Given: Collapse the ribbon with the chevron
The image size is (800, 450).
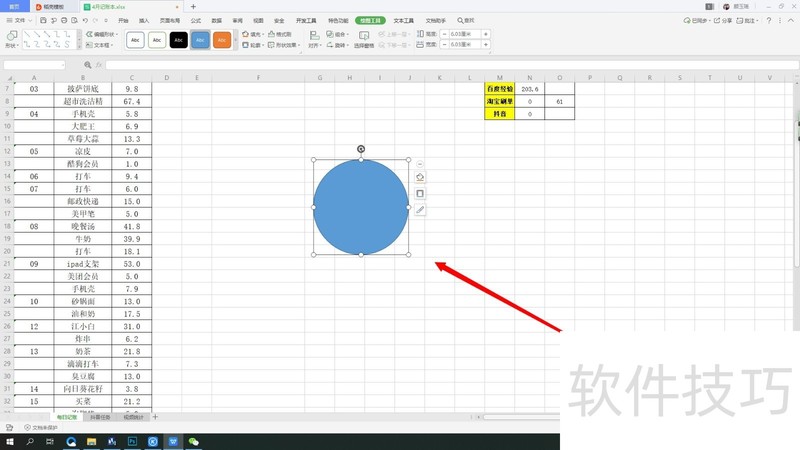Looking at the screenshot, I should 791,20.
